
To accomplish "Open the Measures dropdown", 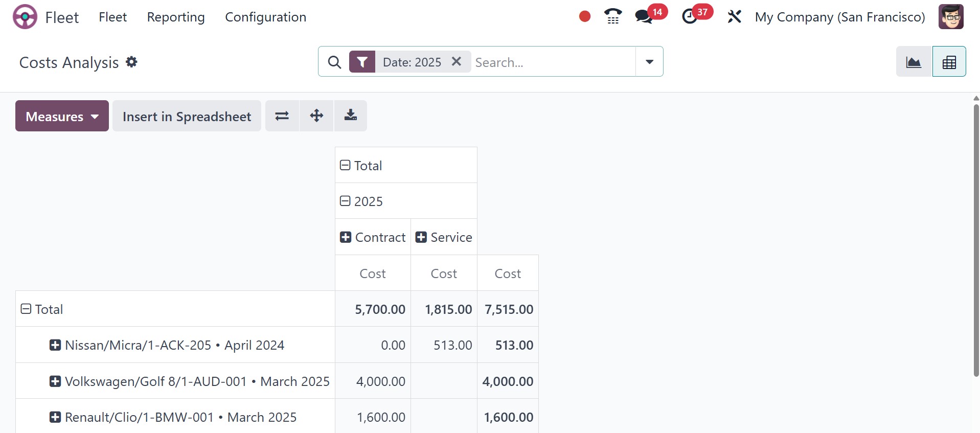I will [62, 116].
